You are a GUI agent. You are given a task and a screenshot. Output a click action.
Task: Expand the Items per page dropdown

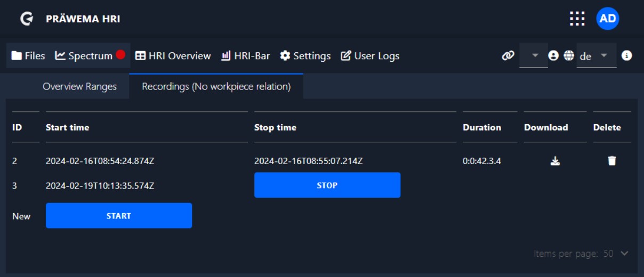[624, 254]
